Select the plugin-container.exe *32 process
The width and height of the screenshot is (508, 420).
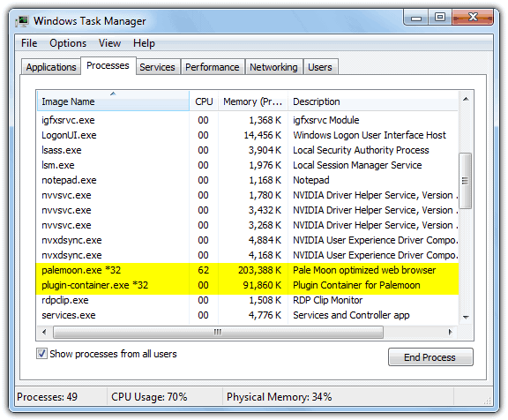[x=248, y=285]
